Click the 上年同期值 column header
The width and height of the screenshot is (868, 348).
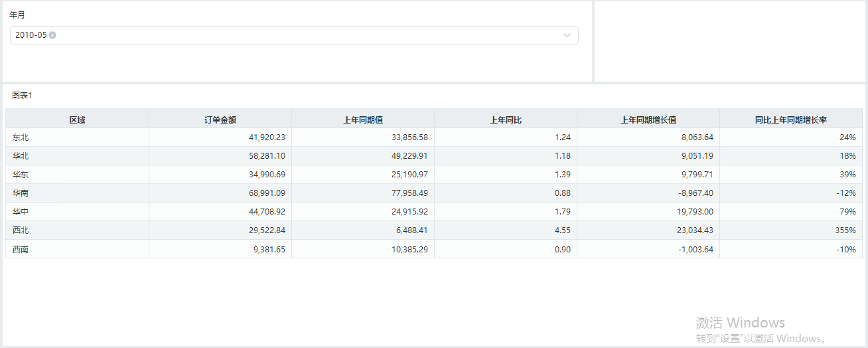point(363,120)
